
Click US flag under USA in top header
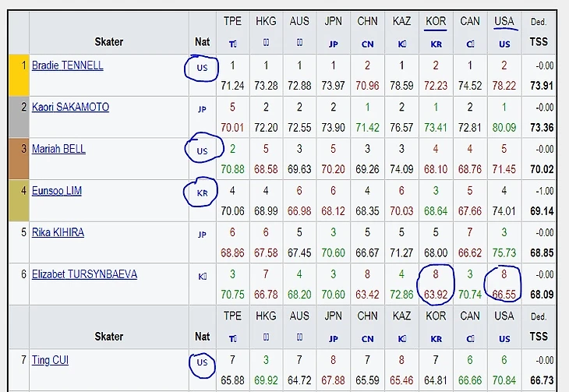tap(504, 45)
